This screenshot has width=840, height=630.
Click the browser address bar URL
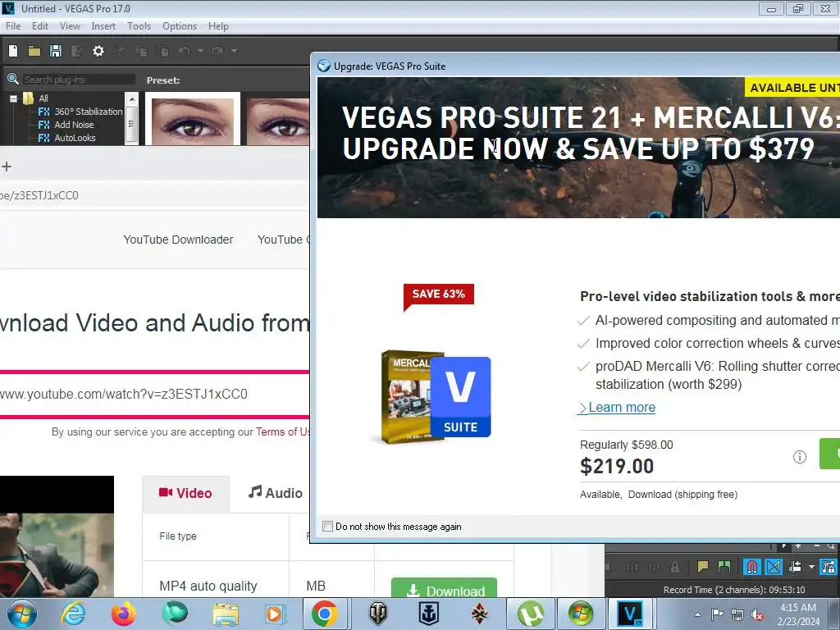tap(39, 195)
